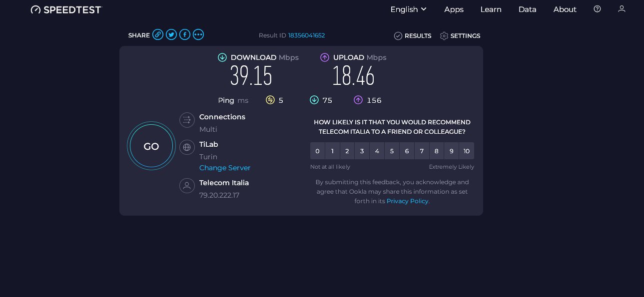Expand the English language dropdown
This screenshot has width=644, height=297.
[x=408, y=9]
